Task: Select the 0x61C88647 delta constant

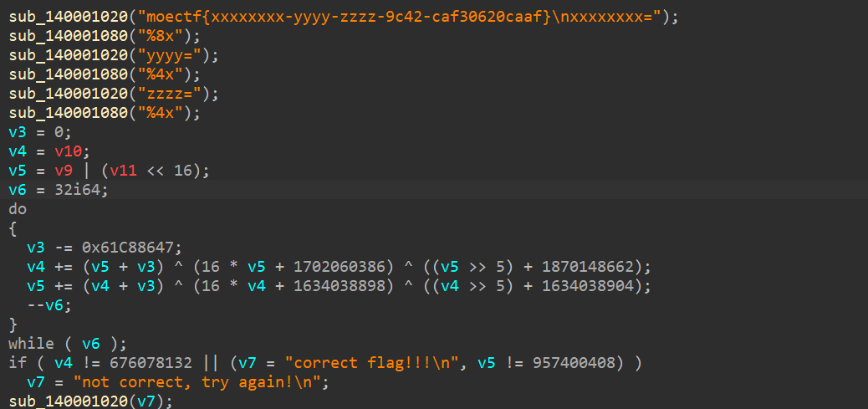Action: [130, 248]
